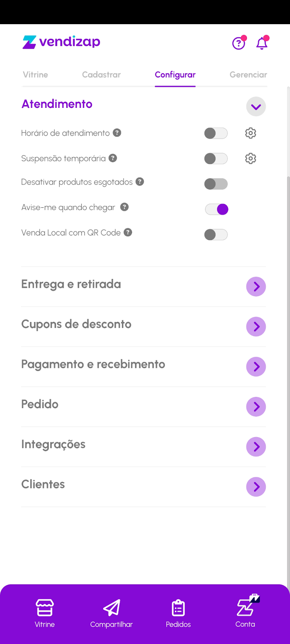Open Conta in bottom navigation
This screenshot has height=644, width=290.
245,612
